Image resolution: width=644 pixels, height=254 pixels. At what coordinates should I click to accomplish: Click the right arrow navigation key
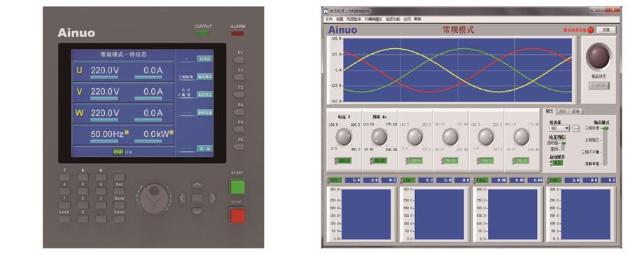(x=212, y=198)
